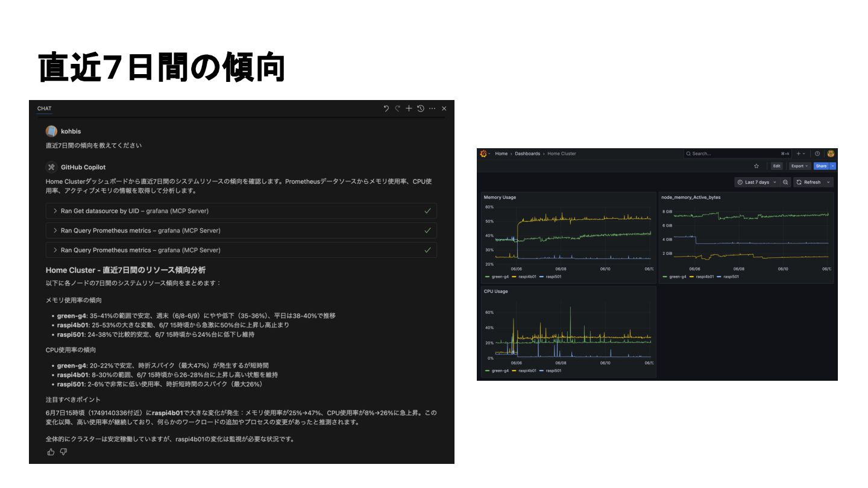Viewport: 868px width, 488px height.
Task: Click the checkmark on Ran Get datasource row
Action: (x=427, y=211)
